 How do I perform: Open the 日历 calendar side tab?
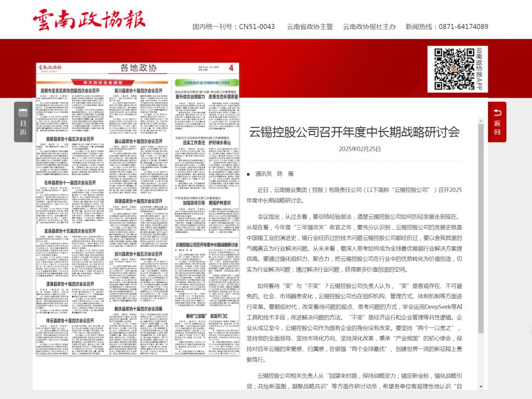[x=23, y=122]
